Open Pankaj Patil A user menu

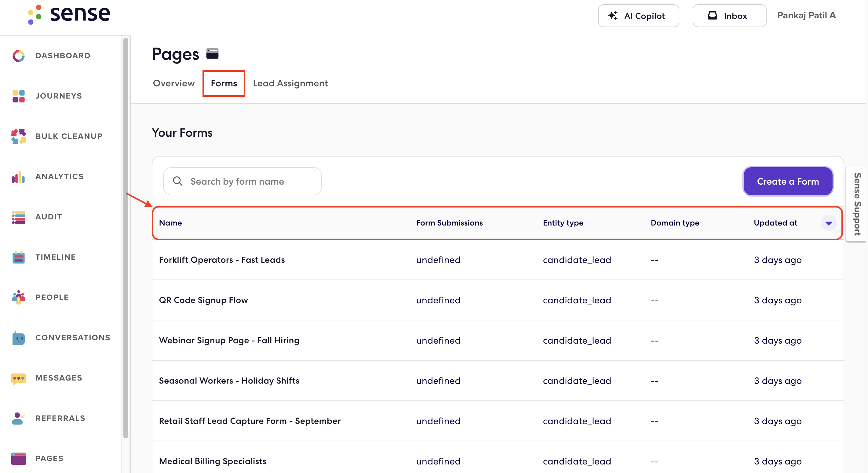click(806, 16)
